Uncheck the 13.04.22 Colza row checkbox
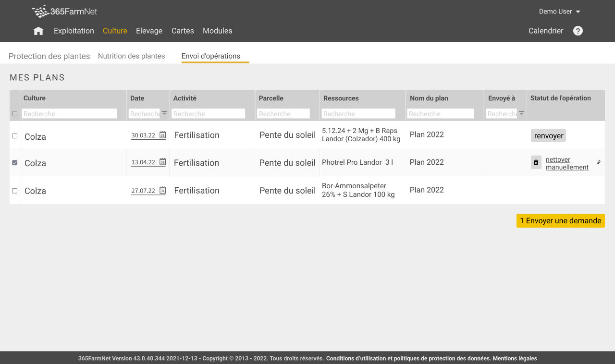Image resolution: width=615 pixels, height=364 pixels. [14, 163]
